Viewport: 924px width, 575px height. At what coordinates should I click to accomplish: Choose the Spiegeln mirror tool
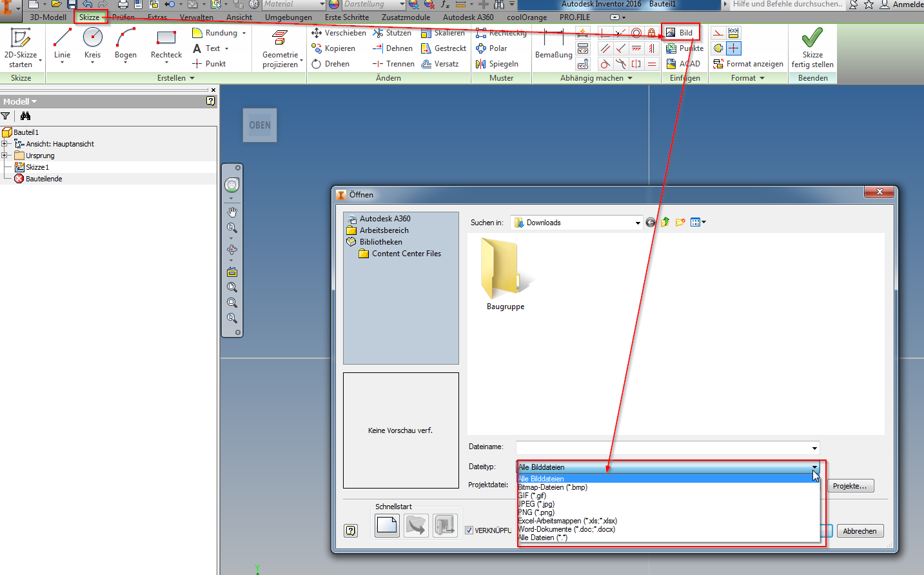click(x=496, y=64)
